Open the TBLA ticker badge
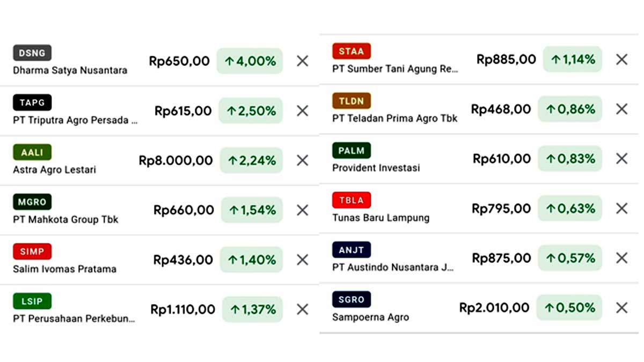The width and height of the screenshot is (644, 362). coord(351,200)
